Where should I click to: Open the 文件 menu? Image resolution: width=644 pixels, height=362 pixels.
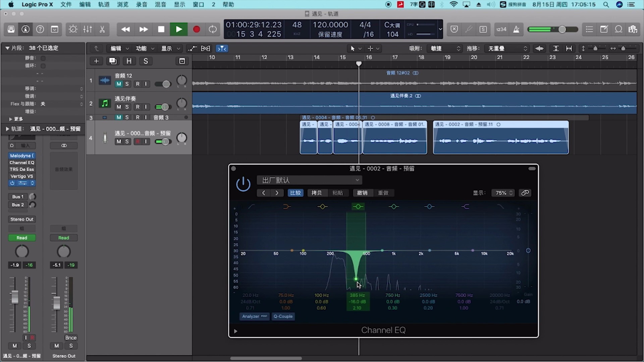pyautogui.click(x=66, y=4)
